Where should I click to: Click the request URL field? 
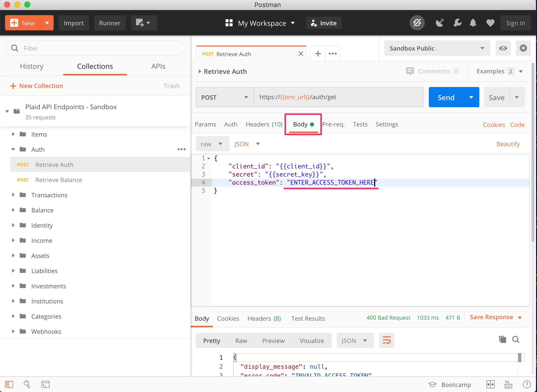(x=339, y=97)
